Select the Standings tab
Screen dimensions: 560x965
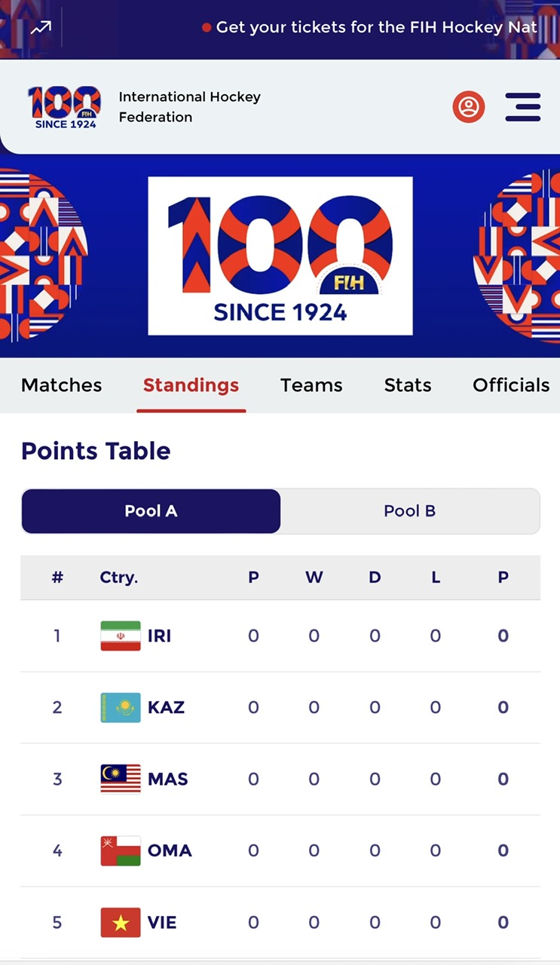[191, 385]
